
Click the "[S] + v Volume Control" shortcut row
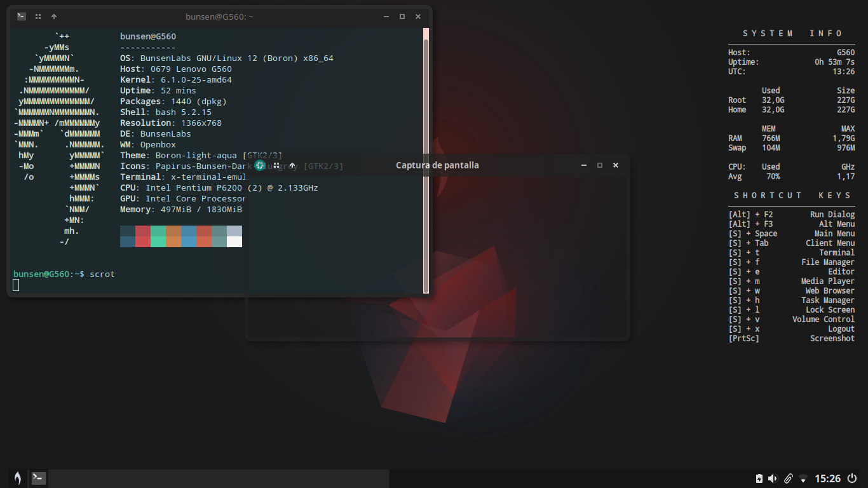[791, 320]
